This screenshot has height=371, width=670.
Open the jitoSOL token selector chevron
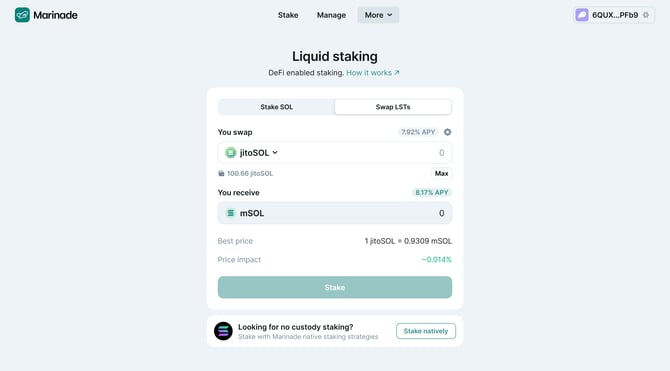click(x=275, y=153)
